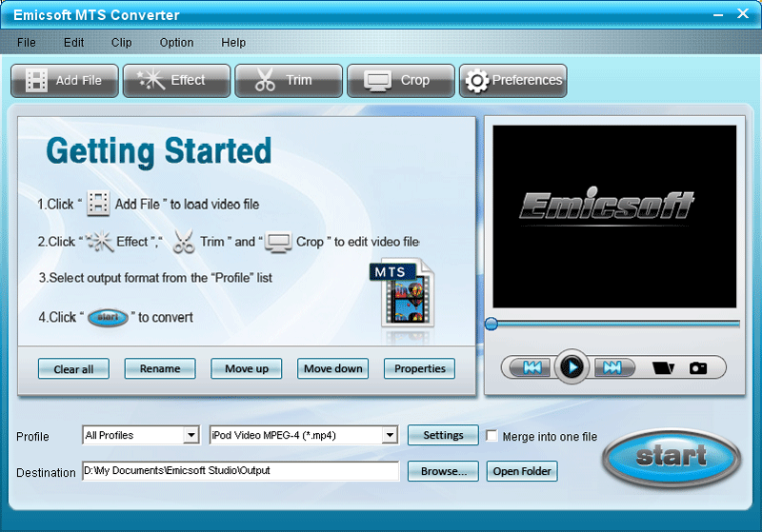This screenshot has height=532, width=762.
Task: Open the Option menu
Action: pos(177,43)
